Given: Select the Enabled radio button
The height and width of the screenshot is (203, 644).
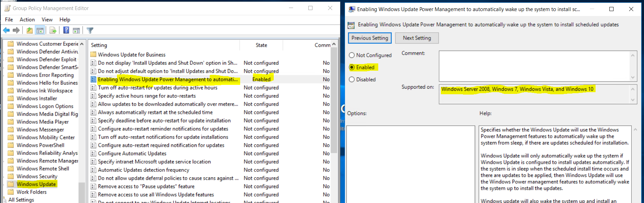Looking at the screenshot, I should pyautogui.click(x=352, y=67).
